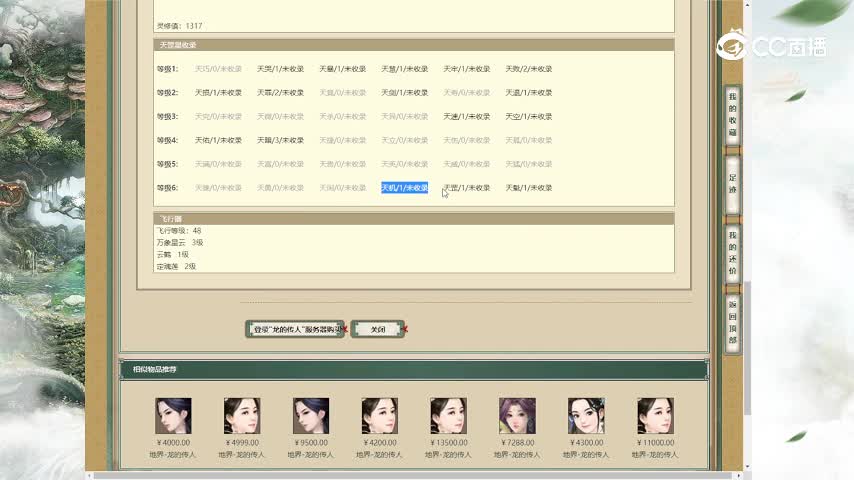Select the ¥9500.00 character avatar
Screen dimensions: 854x480
tap(310, 415)
